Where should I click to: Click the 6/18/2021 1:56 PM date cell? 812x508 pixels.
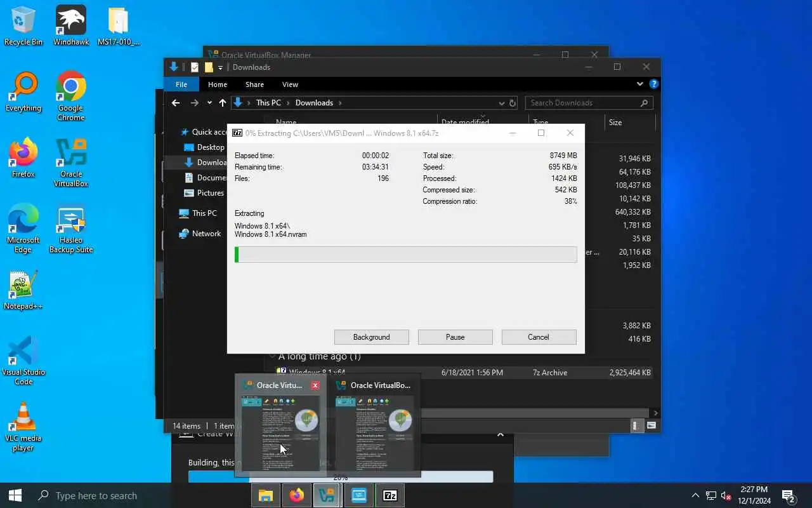click(472, 373)
